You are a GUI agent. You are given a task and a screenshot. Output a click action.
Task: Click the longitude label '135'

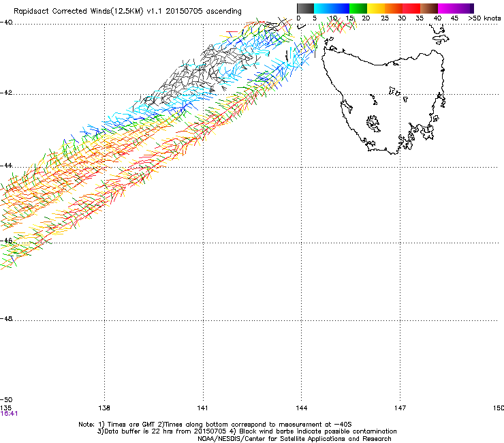coord(5,408)
